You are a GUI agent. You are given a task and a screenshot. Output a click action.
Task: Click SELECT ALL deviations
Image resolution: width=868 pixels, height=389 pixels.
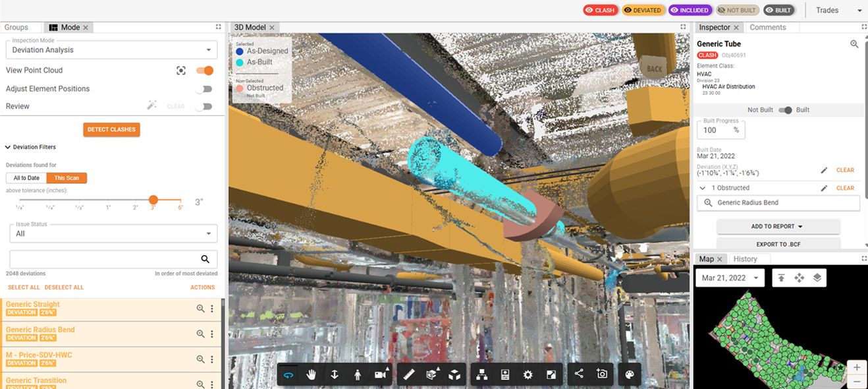coord(24,287)
